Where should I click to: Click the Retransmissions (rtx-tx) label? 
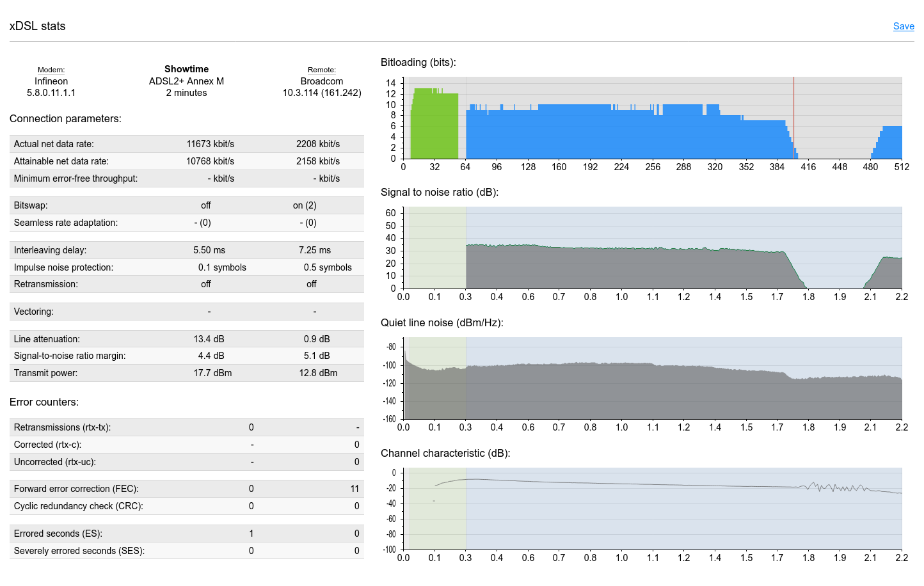[62, 427]
